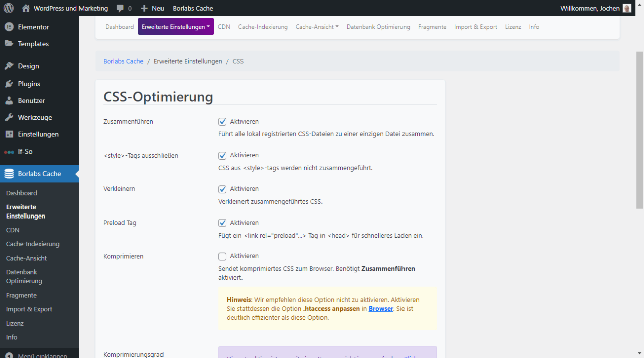Image resolution: width=644 pixels, height=358 pixels.
Task: Select the If-So sidebar icon
Action: pos(8,151)
